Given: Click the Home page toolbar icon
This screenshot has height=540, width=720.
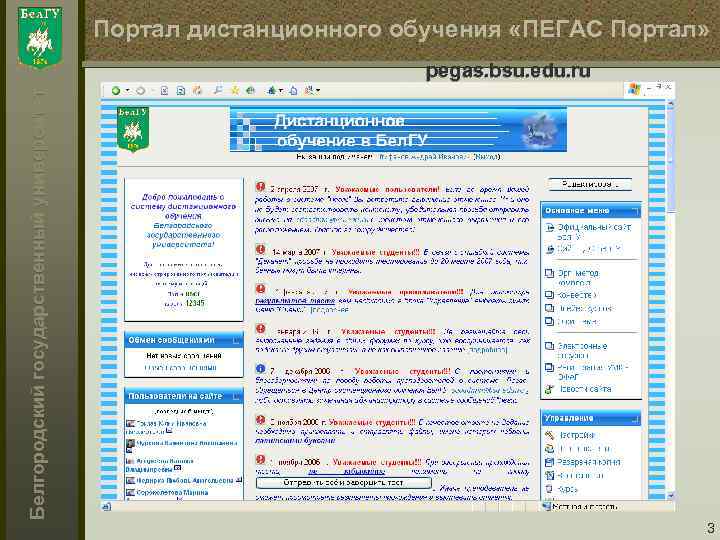Looking at the screenshot, I should 197,90.
